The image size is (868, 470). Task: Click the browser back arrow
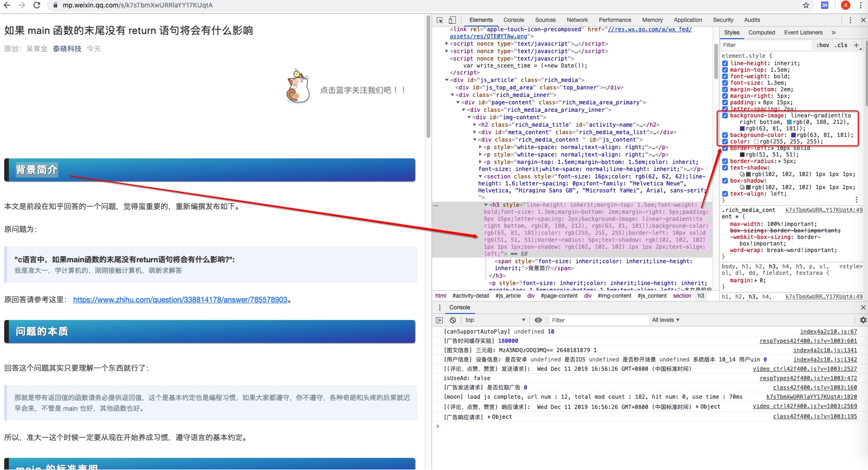pyautogui.click(x=7, y=5)
